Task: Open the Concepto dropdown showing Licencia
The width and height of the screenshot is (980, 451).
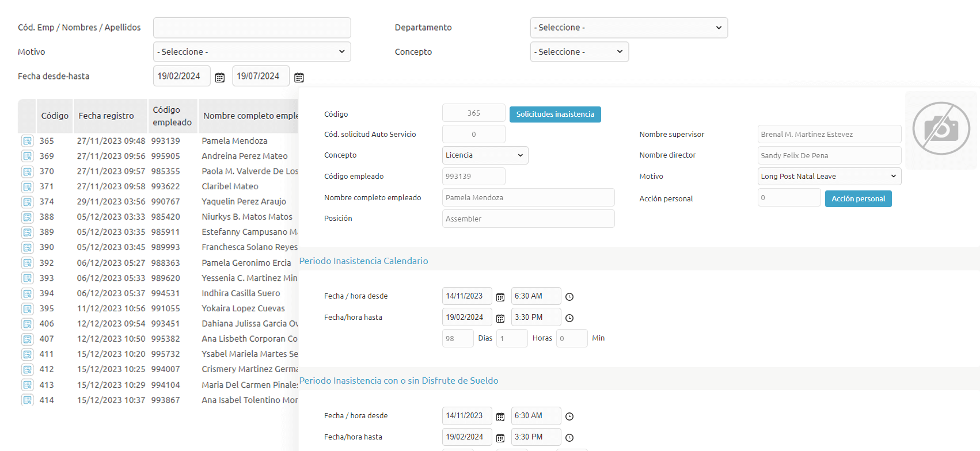Action: [485, 155]
